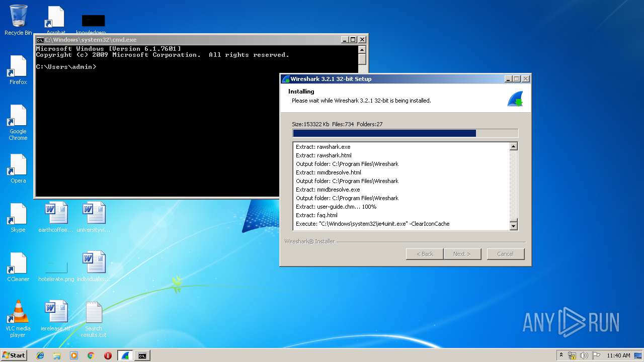
Task: Click the cmd prompt line C:\Users\admin>
Action: 66,66
